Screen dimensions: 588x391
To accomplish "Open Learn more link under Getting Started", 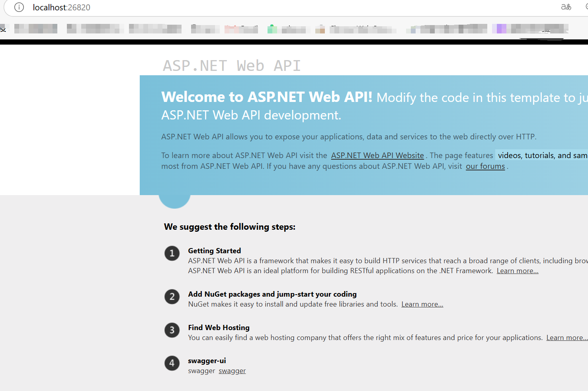I will coord(518,271).
